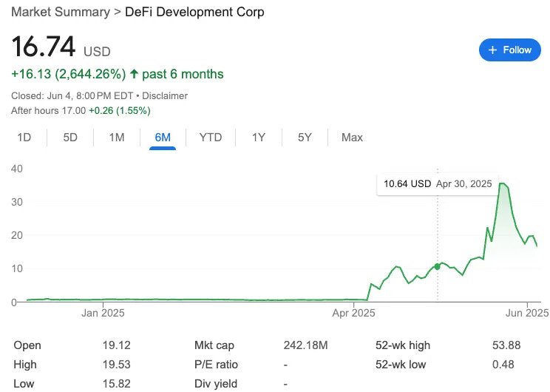Screen dimensions: 550x392
Task: Click the Low value 15.82
Action: [x=117, y=384]
